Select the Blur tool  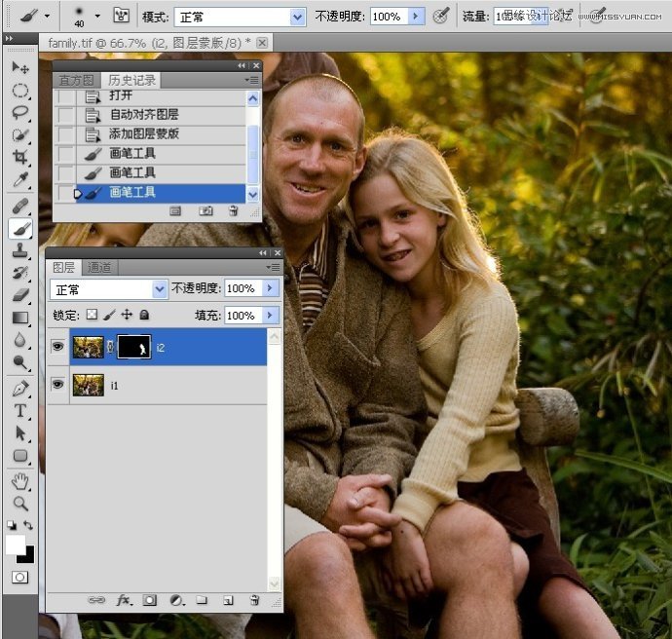20,340
